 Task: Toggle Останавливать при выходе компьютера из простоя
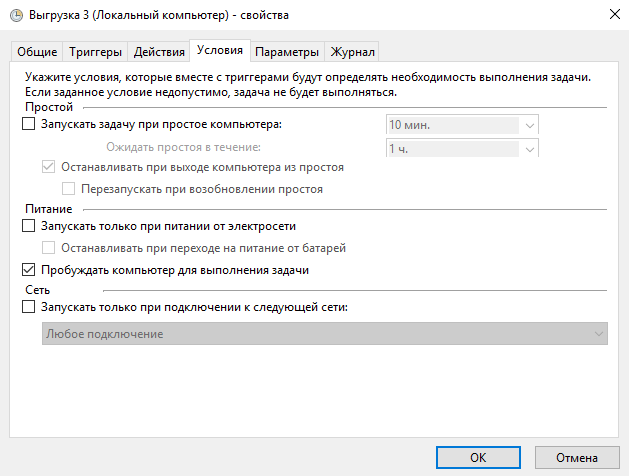point(48,168)
